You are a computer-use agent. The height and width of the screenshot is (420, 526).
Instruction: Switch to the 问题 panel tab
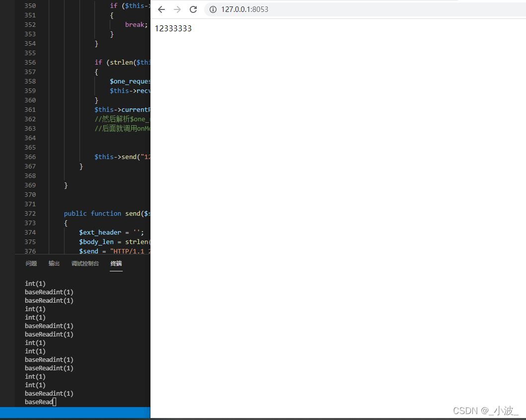(31, 263)
